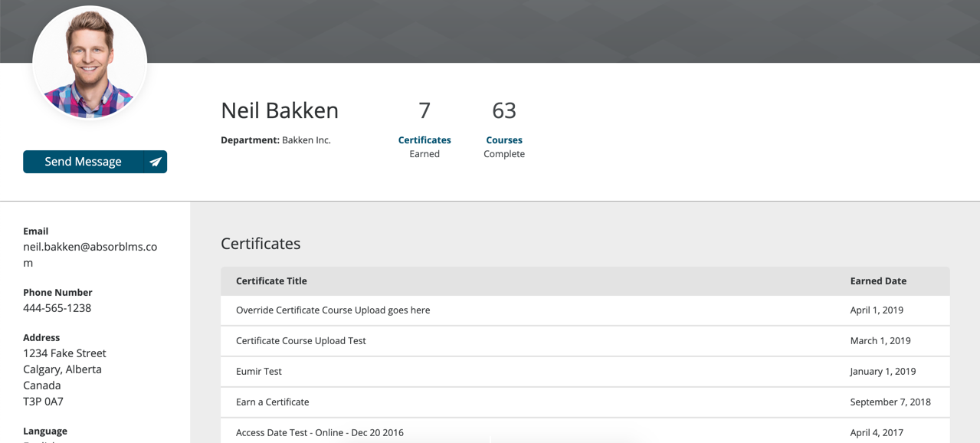Click the April 1, 2019 earned date
Image resolution: width=980 pixels, height=443 pixels.
pos(877,310)
